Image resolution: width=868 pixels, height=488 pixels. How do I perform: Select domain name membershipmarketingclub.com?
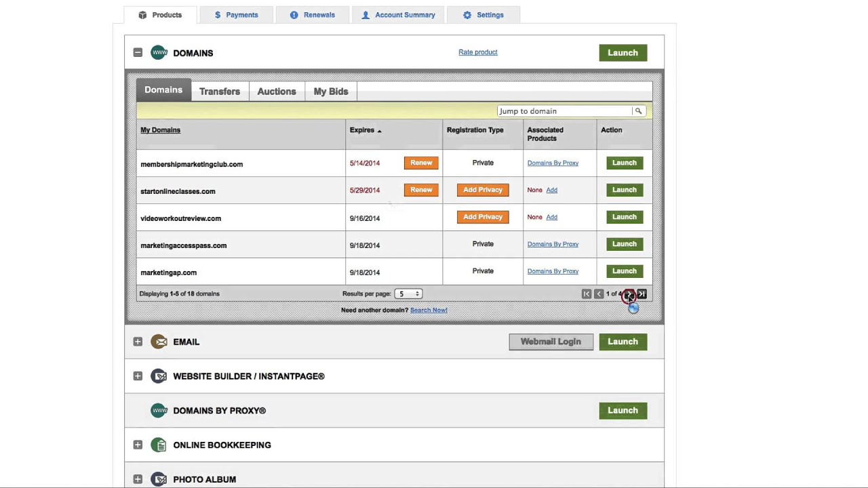pos(192,164)
